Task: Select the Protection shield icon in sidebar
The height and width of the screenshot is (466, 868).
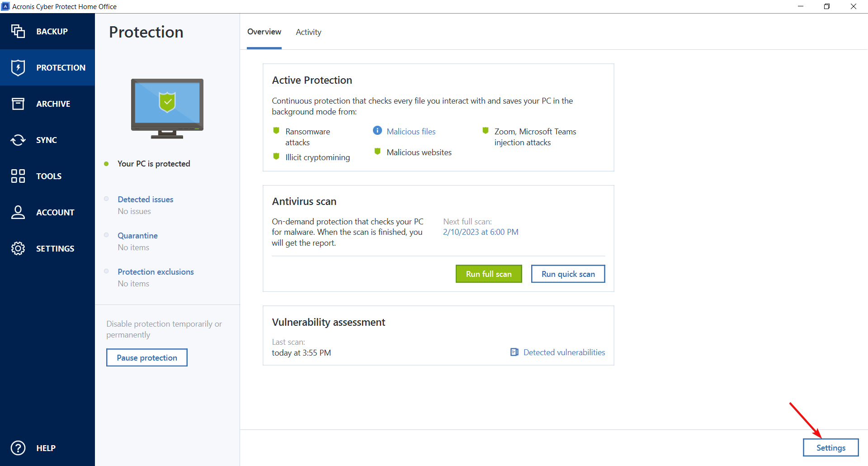Action: click(x=18, y=67)
